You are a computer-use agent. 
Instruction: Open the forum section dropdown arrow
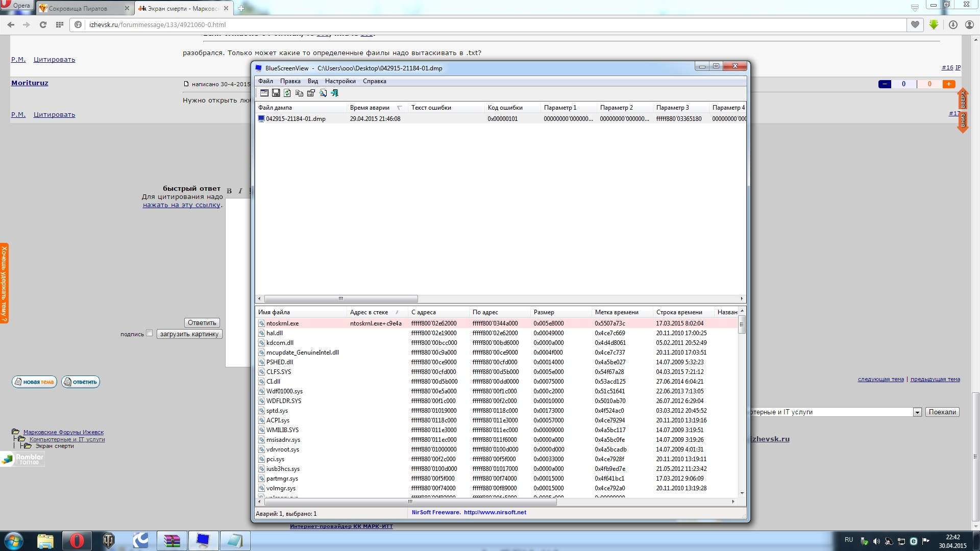(x=917, y=412)
